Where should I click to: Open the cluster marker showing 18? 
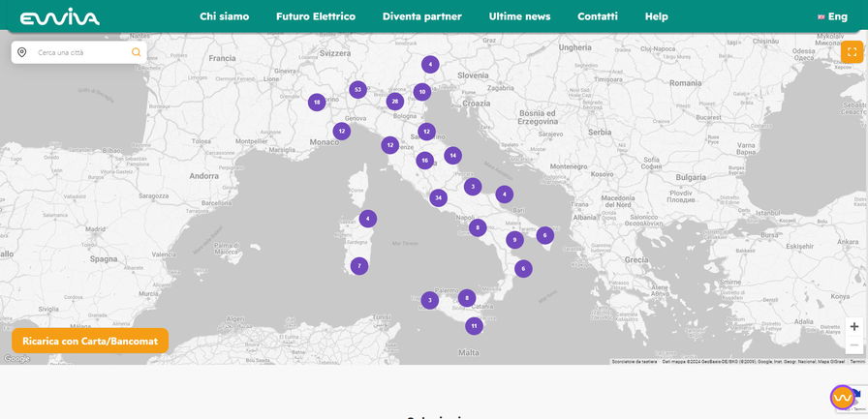[x=317, y=102]
